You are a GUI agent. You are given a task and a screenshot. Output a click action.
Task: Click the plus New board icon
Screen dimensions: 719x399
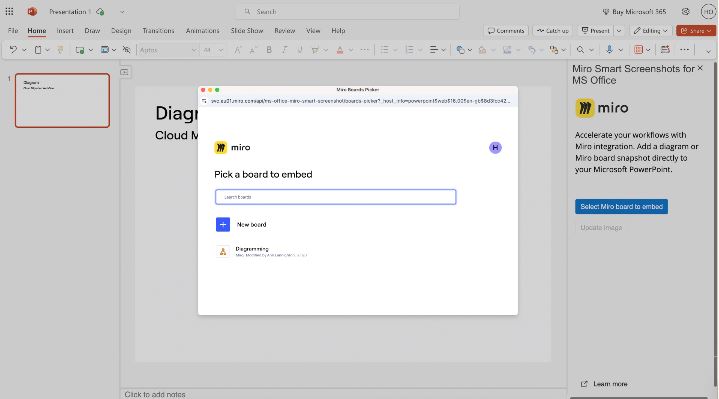click(223, 224)
